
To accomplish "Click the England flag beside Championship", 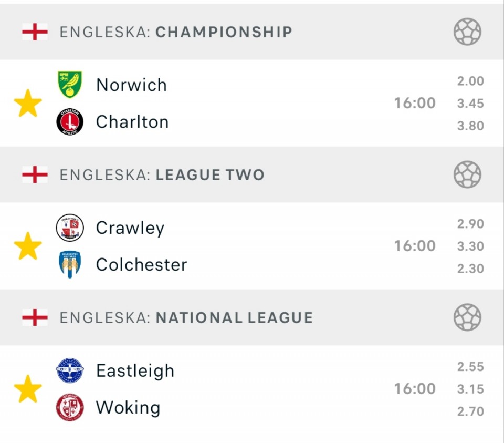I will pyautogui.click(x=35, y=32).
